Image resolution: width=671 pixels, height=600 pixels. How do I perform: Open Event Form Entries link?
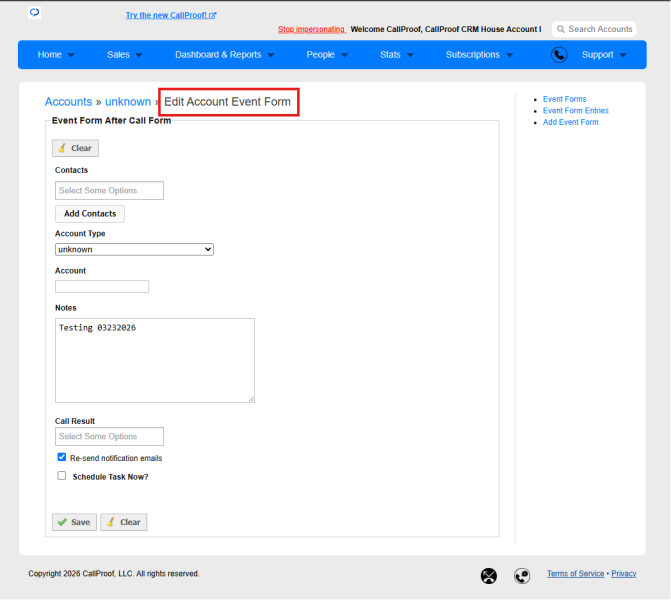coord(576,110)
